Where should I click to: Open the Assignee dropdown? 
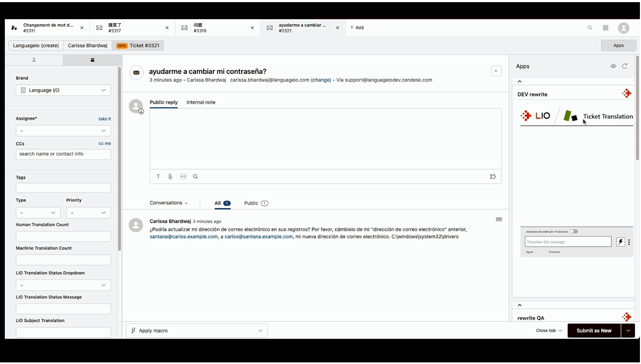pyautogui.click(x=64, y=131)
